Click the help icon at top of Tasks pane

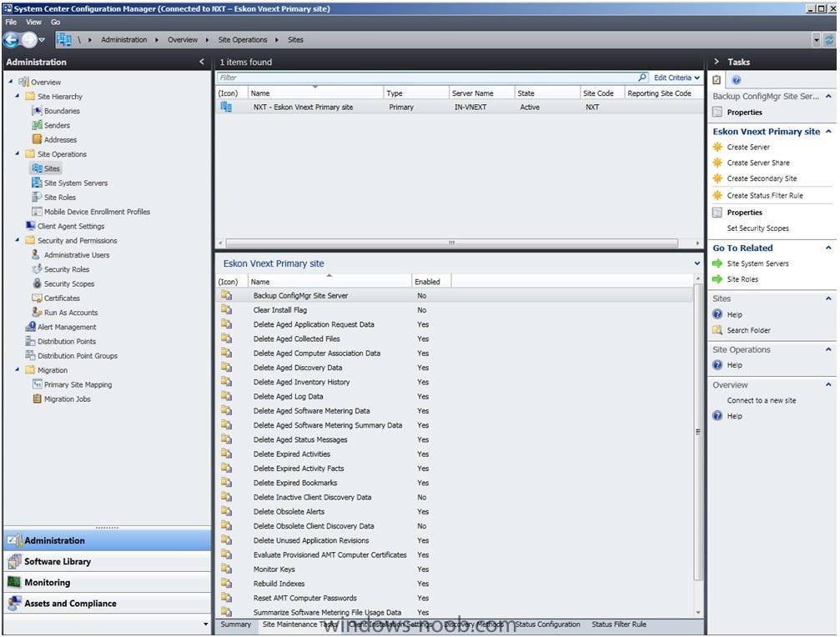point(737,80)
